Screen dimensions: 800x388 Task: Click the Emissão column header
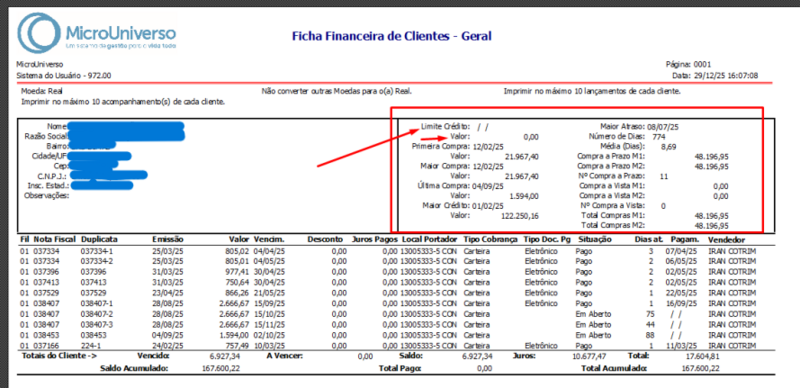pos(167,239)
